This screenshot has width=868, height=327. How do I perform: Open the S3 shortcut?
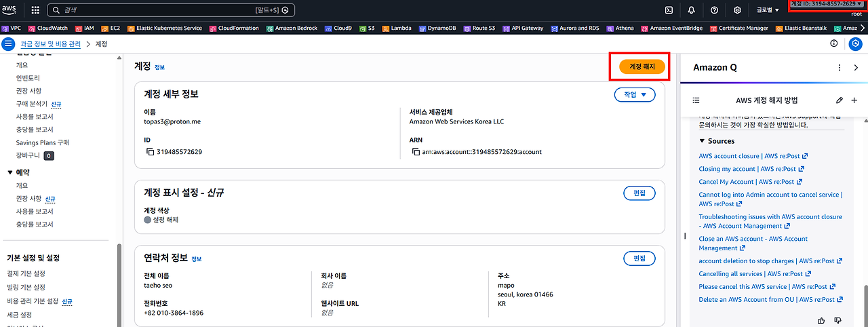click(x=367, y=28)
